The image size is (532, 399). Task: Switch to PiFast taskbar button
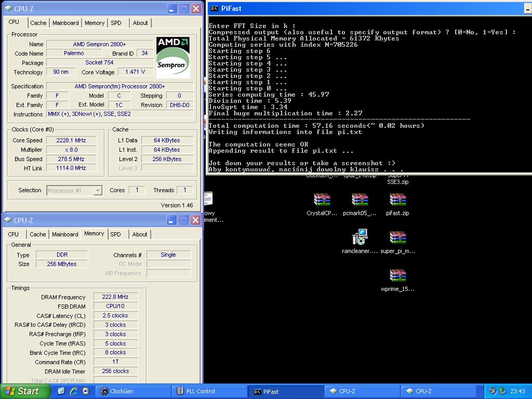coord(285,392)
